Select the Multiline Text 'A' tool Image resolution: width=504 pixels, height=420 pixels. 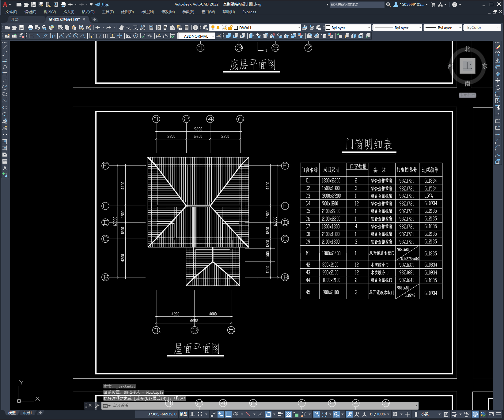click(x=5, y=168)
